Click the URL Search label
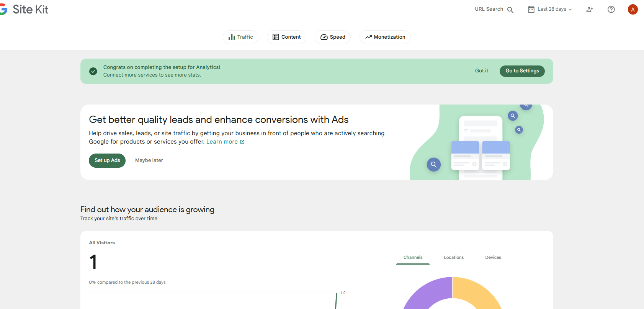The width and height of the screenshot is (644, 309). [489, 9]
